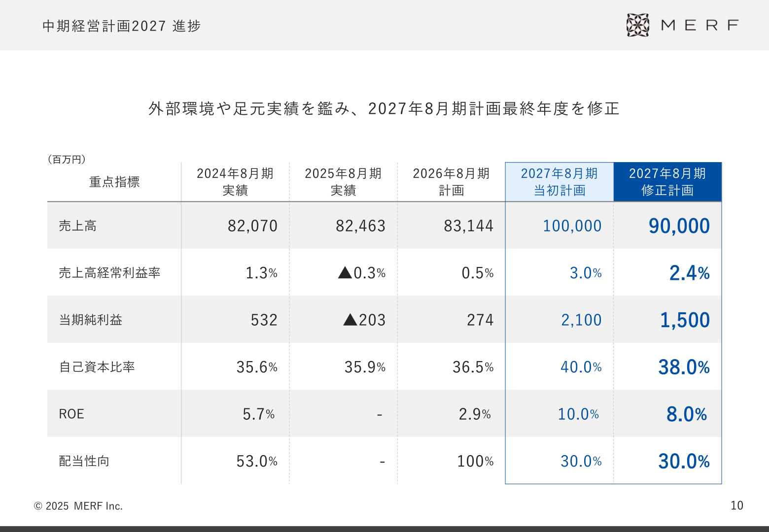Image resolution: width=769 pixels, height=532 pixels.
Task: Click the 83,144 sales value
Action: click(x=468, y=226)
